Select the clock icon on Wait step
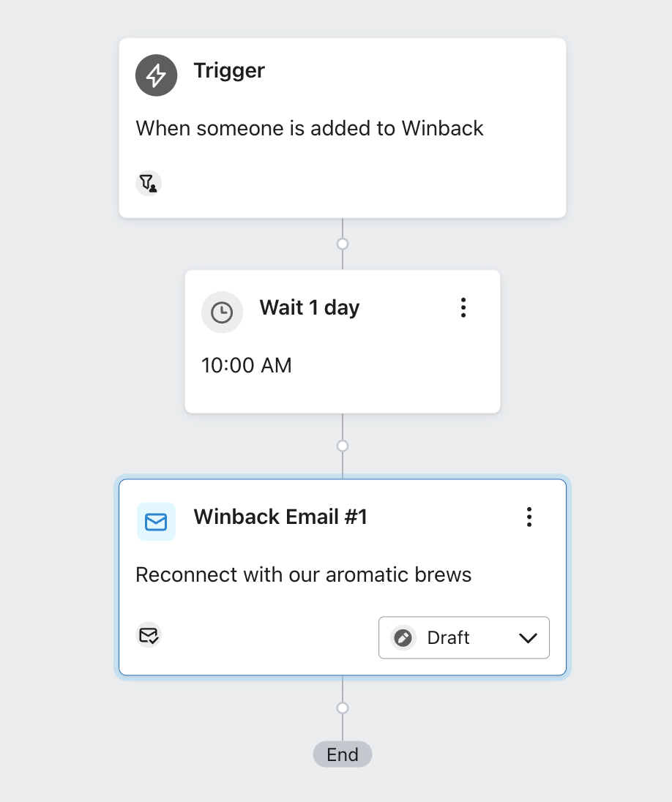This screenshot has height=802, width=672. pos(222,312)
